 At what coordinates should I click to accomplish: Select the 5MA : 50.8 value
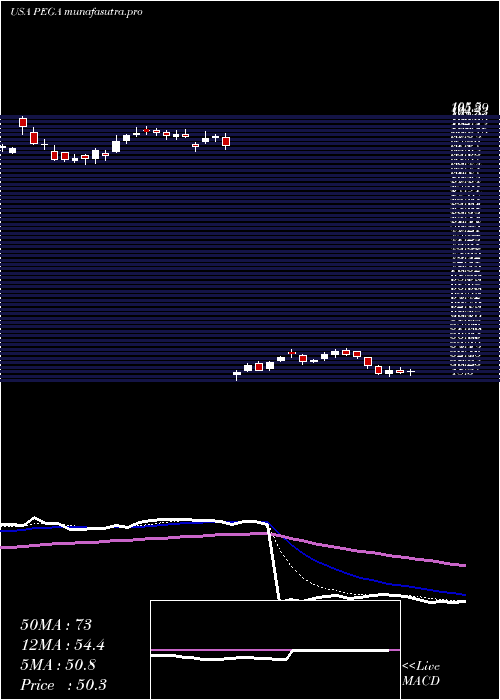(x=58, y=665)
